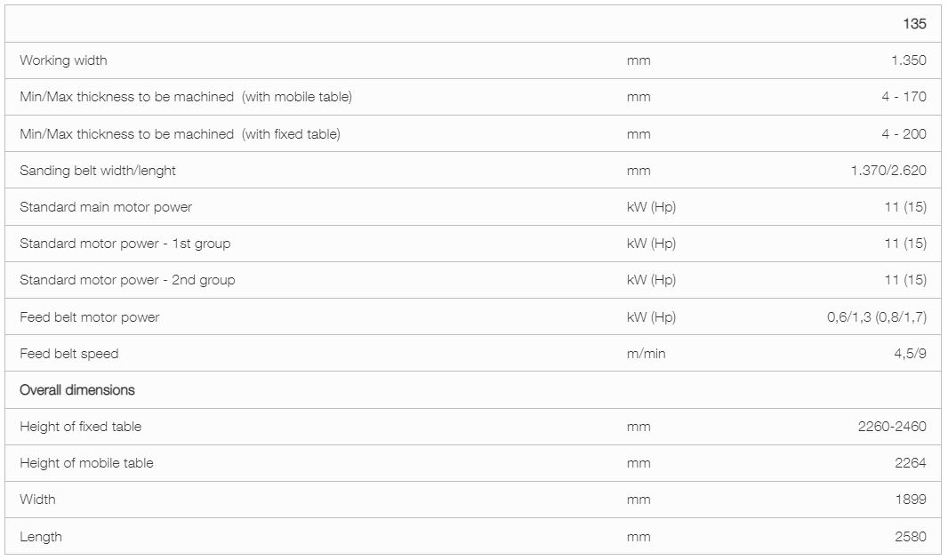Viewport: 948px width, 560px height.
Task: Click Standard motor power 2nd group label
Action: 127,280
